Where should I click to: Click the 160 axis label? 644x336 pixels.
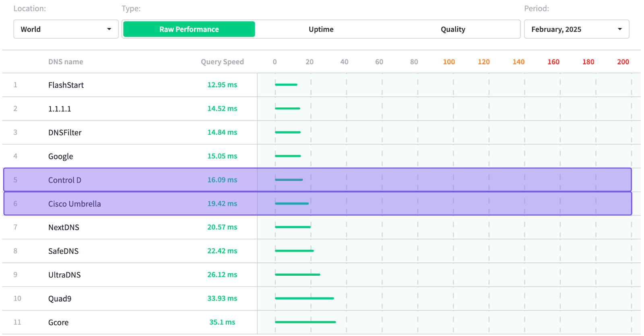553,62
